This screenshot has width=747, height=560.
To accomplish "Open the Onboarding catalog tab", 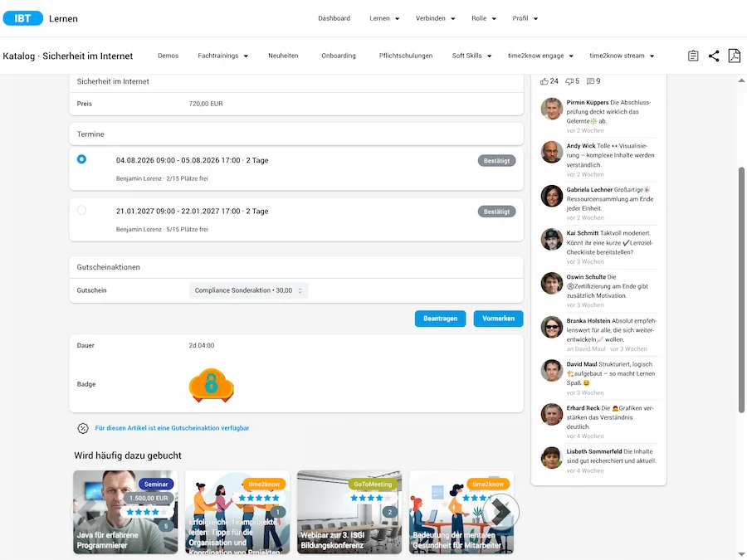I will 339,56.
